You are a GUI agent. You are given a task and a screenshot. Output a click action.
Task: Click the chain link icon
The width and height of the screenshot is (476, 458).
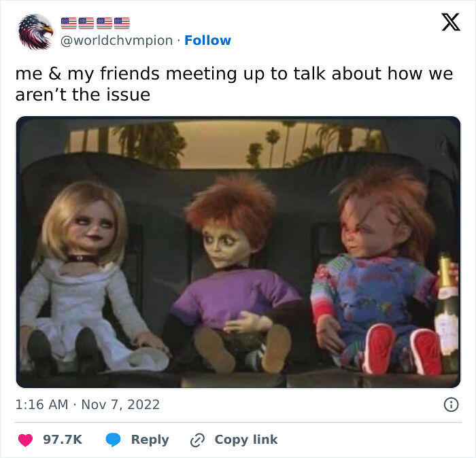197,440
